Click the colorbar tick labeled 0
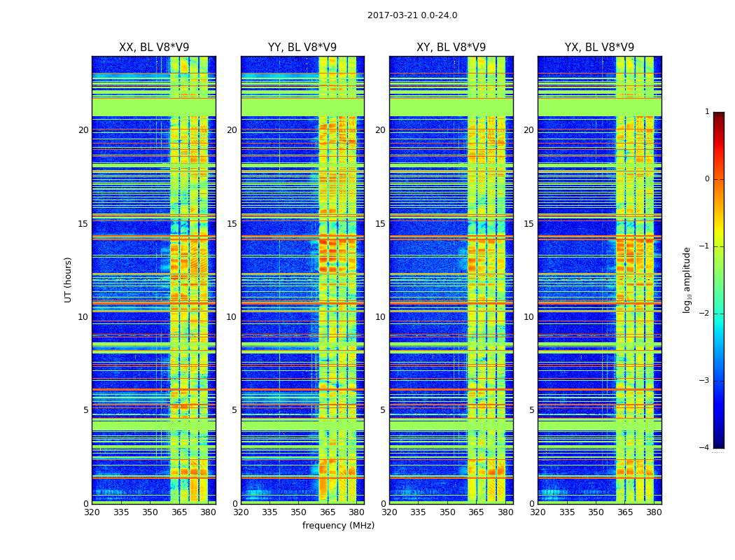This screenshot has width=735, height=560. [x=707, y=179]
